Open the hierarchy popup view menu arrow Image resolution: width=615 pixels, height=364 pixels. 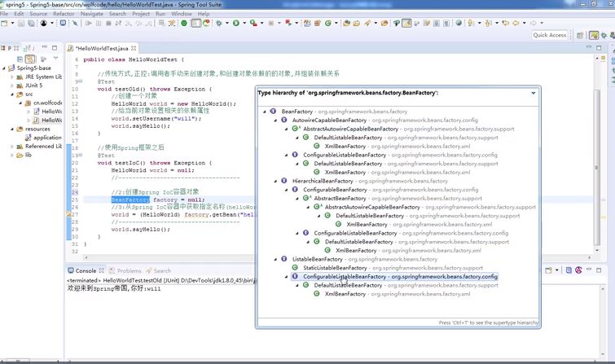click(533, 93)
